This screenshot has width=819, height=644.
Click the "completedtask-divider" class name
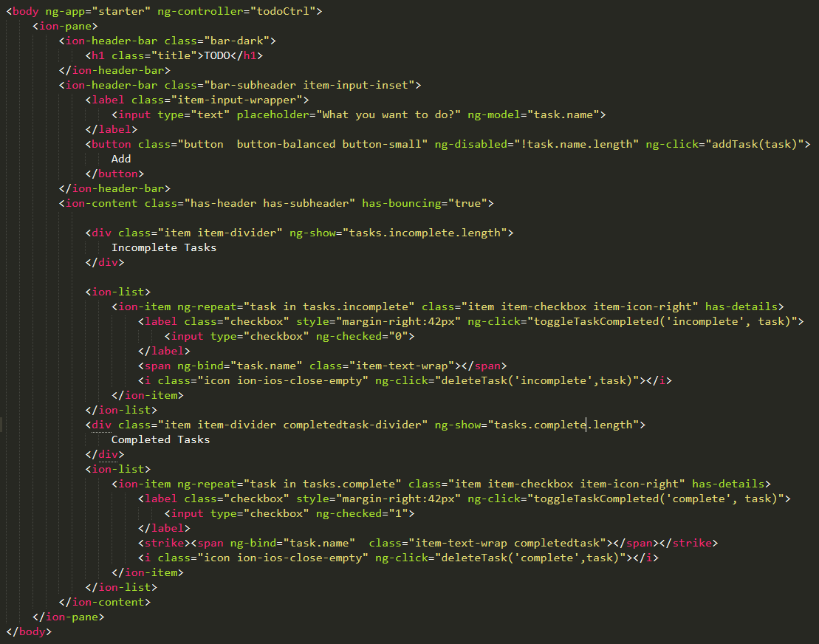click(352, 425)
